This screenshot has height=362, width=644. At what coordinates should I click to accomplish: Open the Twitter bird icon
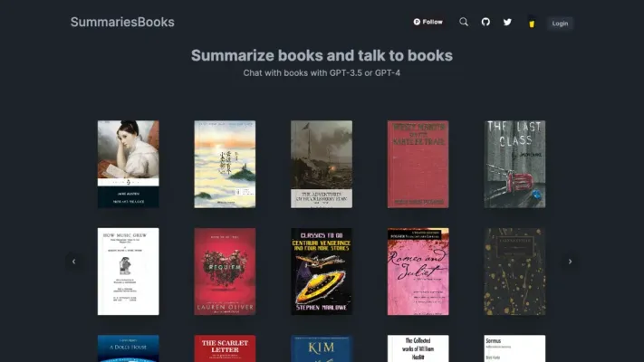point(507,22)
